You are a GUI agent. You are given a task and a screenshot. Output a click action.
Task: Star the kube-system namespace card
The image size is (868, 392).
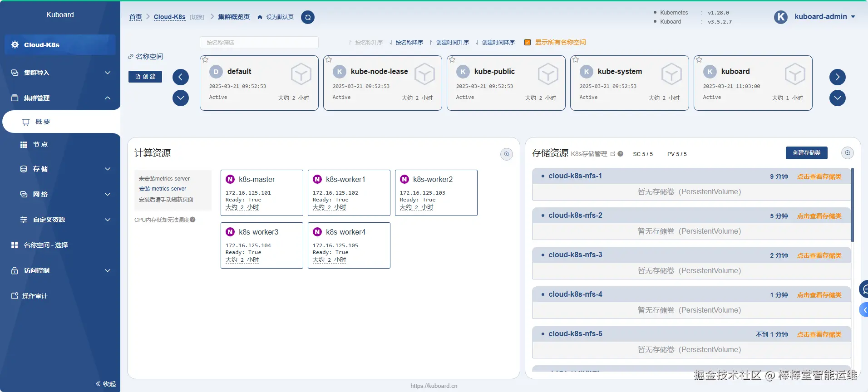pyautogui.click(x=576, y=59)
